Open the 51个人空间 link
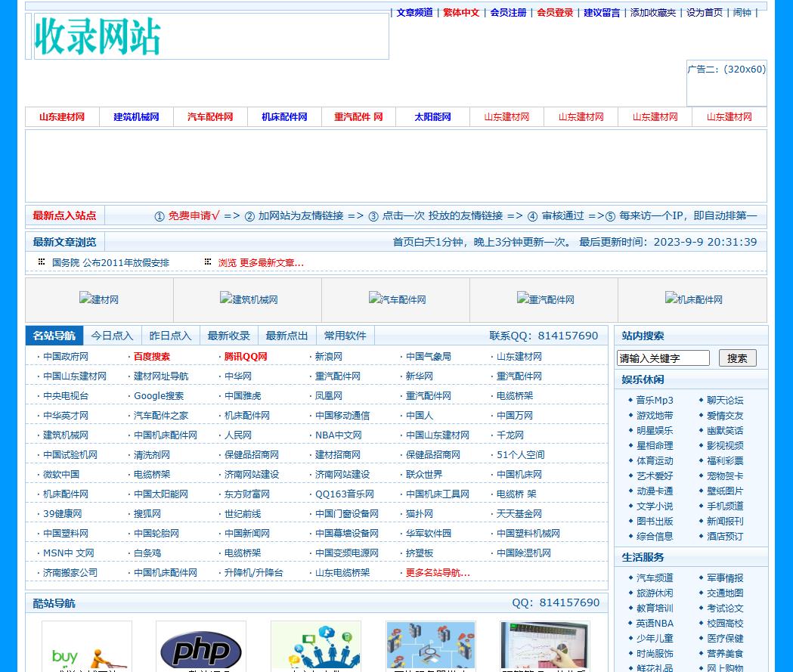The image size is (793, 672). click(520, 455)
